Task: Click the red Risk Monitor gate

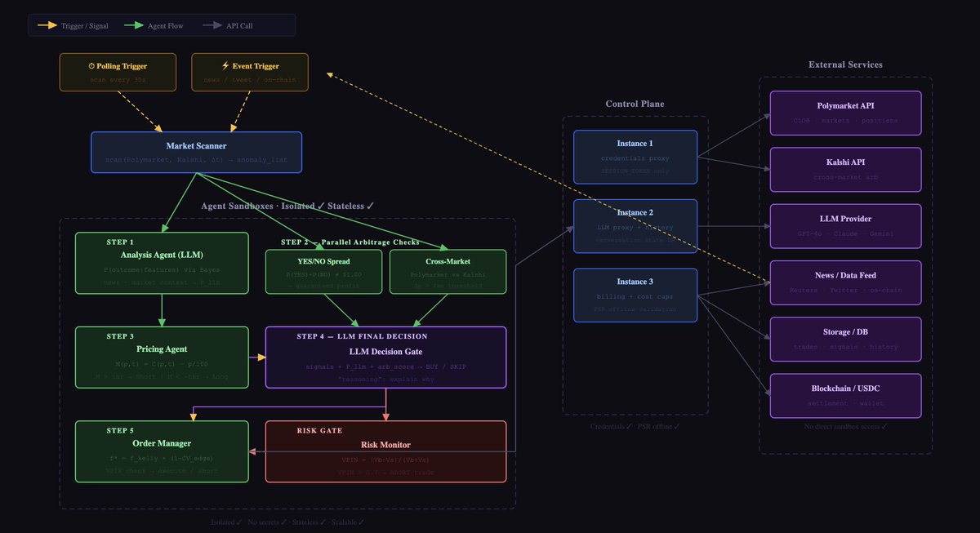Action: (x=385, y=451)
